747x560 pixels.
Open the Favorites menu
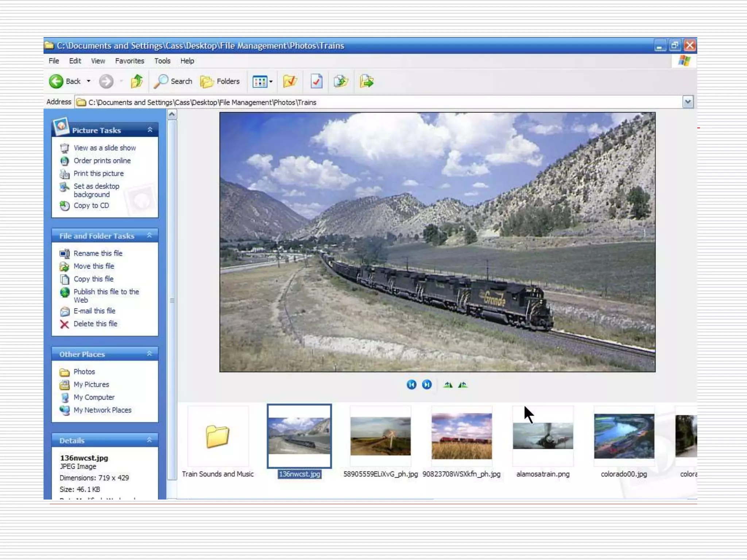click(129, 61)
